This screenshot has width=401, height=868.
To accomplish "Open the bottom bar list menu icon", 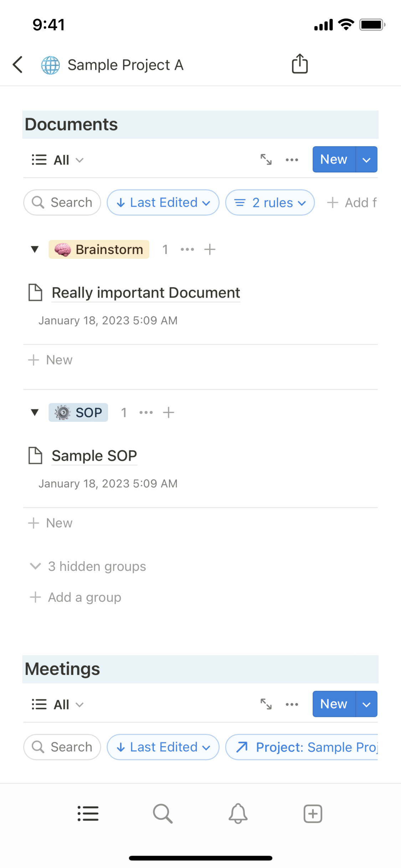I will [x=88, y=814].
